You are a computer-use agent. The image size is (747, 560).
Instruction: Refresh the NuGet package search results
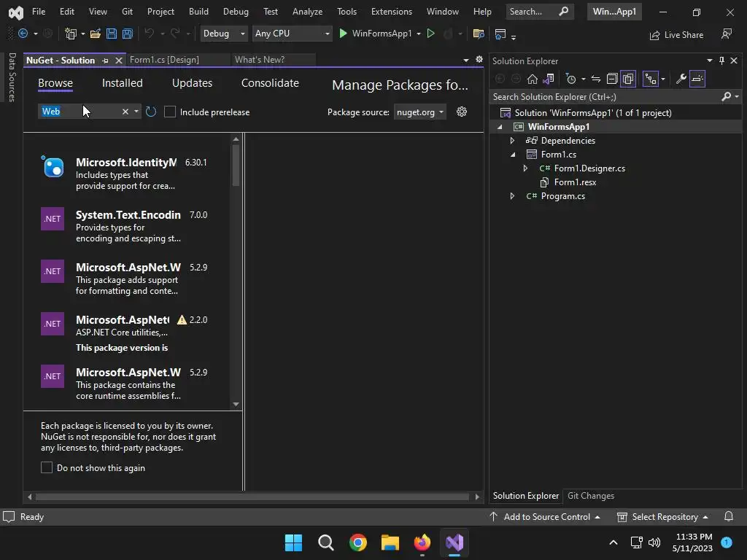click(x=150, y=112)
